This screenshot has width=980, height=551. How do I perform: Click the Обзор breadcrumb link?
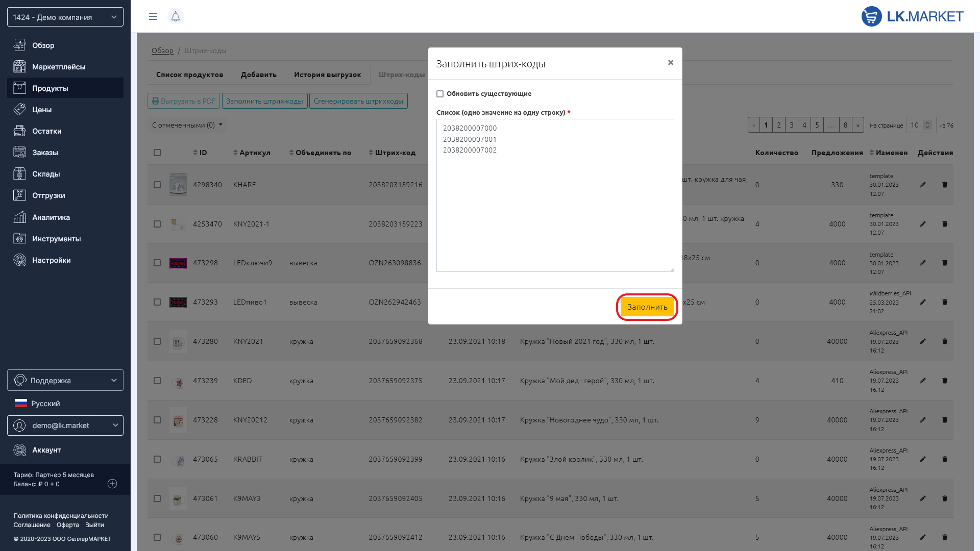(162, 51)
